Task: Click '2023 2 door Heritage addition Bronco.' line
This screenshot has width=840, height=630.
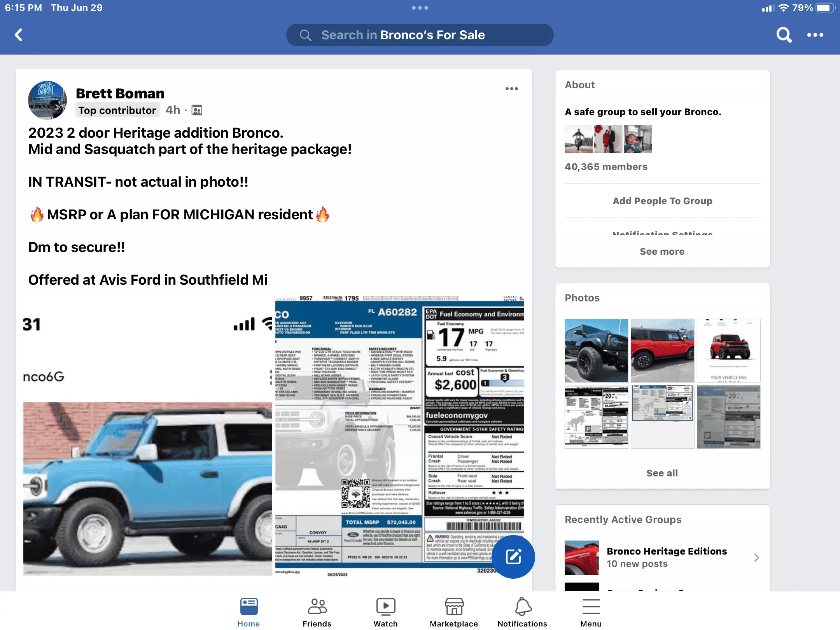Action: point(156,133)
